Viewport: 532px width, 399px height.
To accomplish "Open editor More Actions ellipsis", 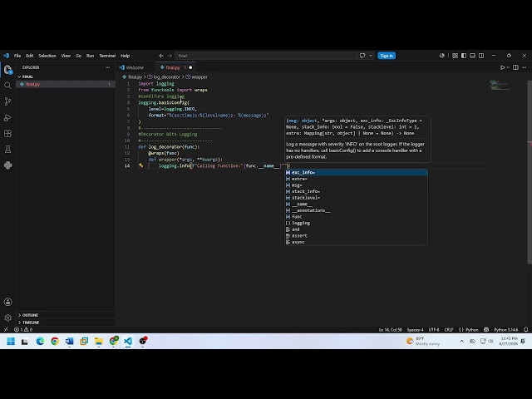I will pyautogui.click(x=525, y=67).
